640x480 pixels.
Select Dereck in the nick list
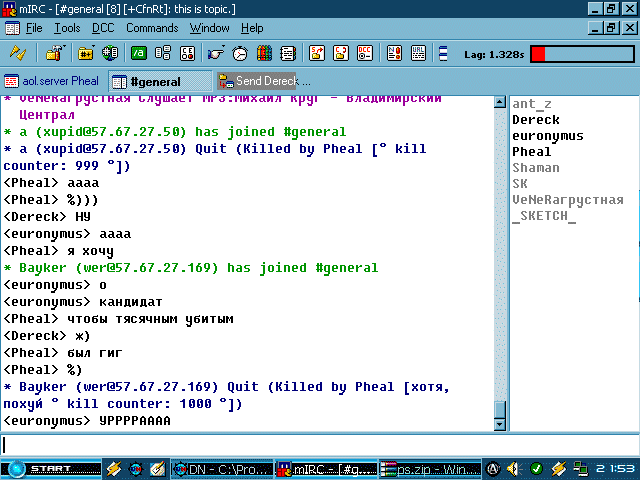coord(536,120)
